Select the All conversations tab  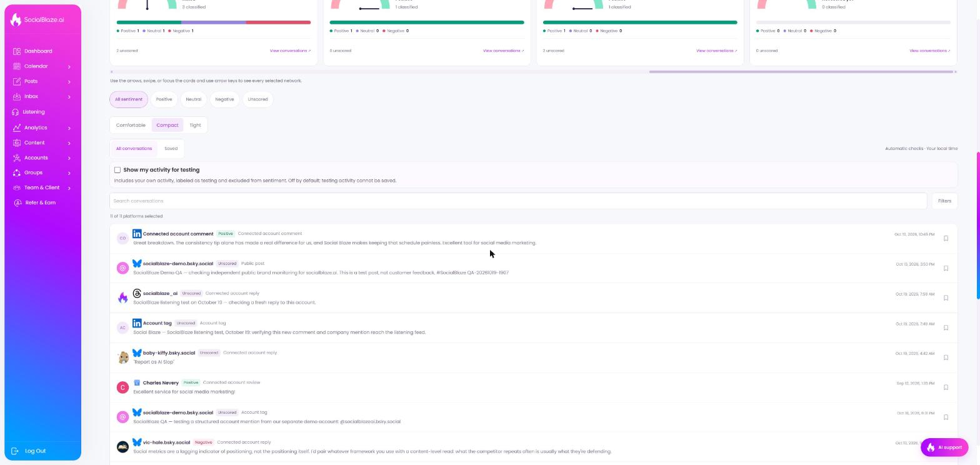click(x=134, y=149)
